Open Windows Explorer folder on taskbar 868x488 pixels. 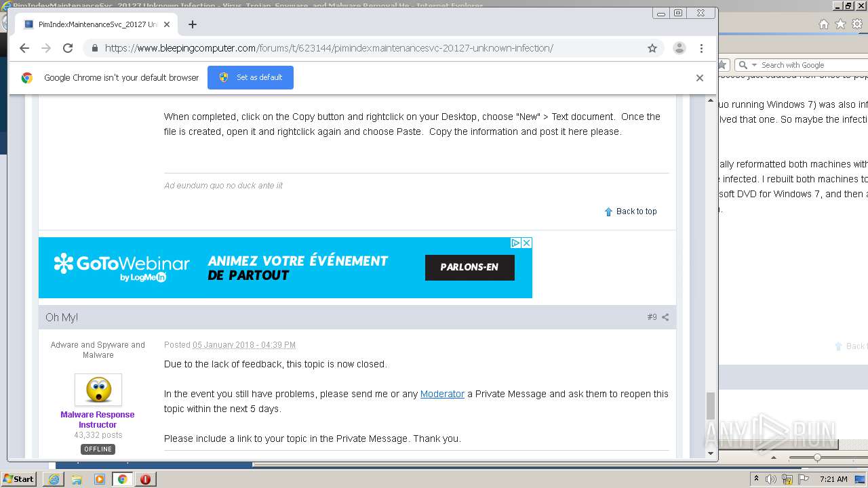[x=77, y=479]
